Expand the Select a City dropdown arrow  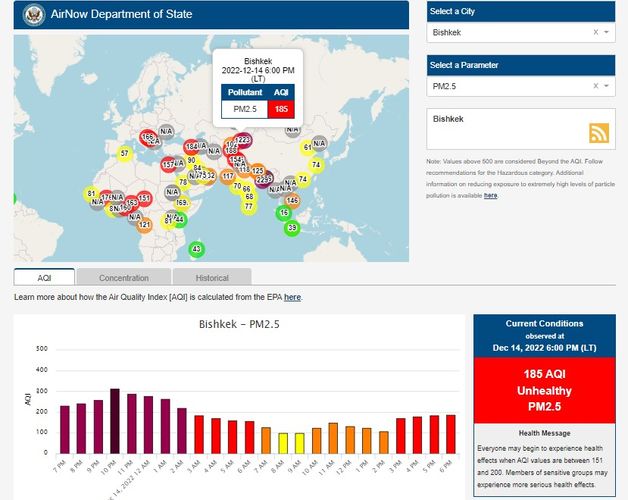[x=606, y=33]
